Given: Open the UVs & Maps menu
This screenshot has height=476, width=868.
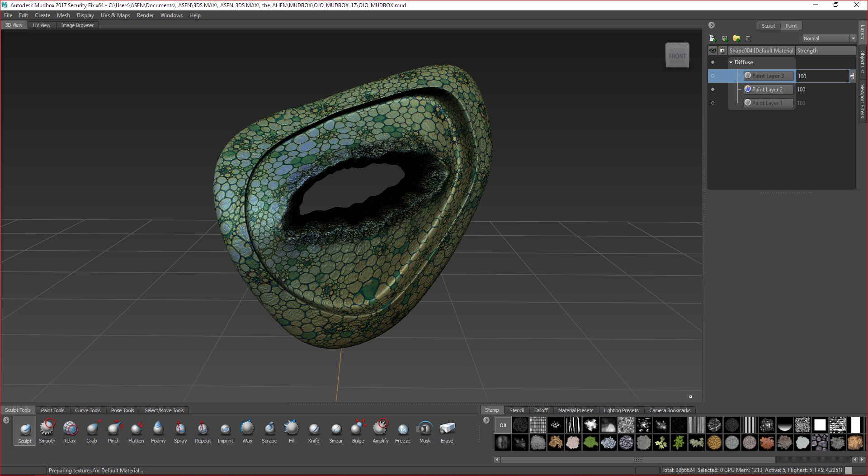Looking at the screenshot, I should [115, 15].
